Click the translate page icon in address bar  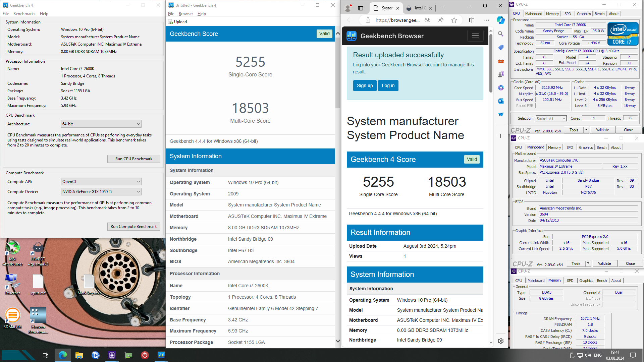427,20
